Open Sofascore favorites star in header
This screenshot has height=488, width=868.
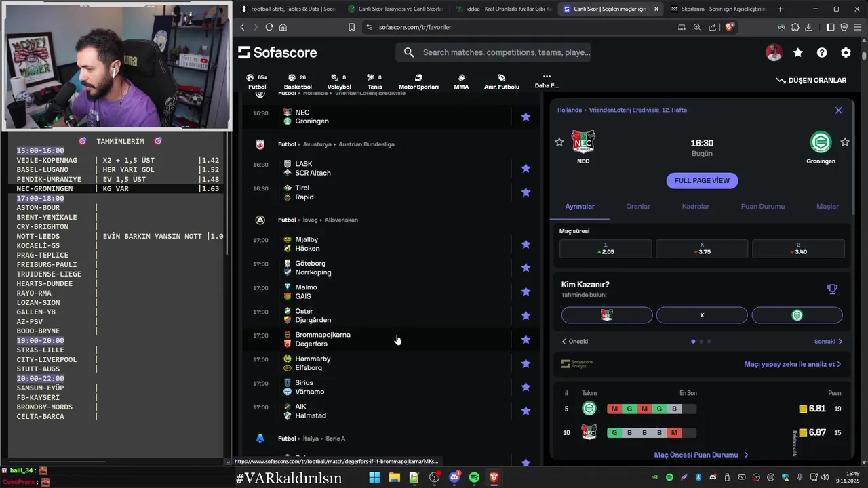798,52
